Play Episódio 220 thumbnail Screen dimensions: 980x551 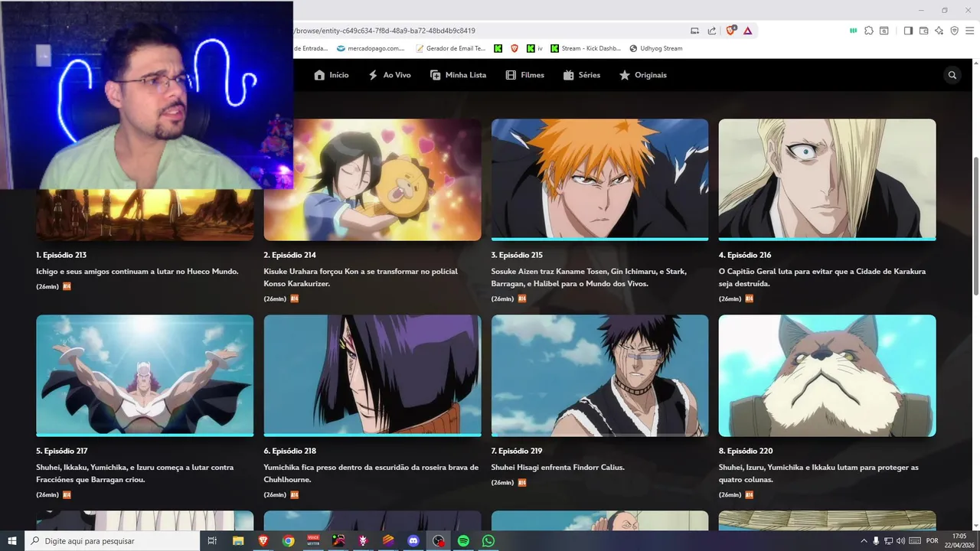[827, 376]
